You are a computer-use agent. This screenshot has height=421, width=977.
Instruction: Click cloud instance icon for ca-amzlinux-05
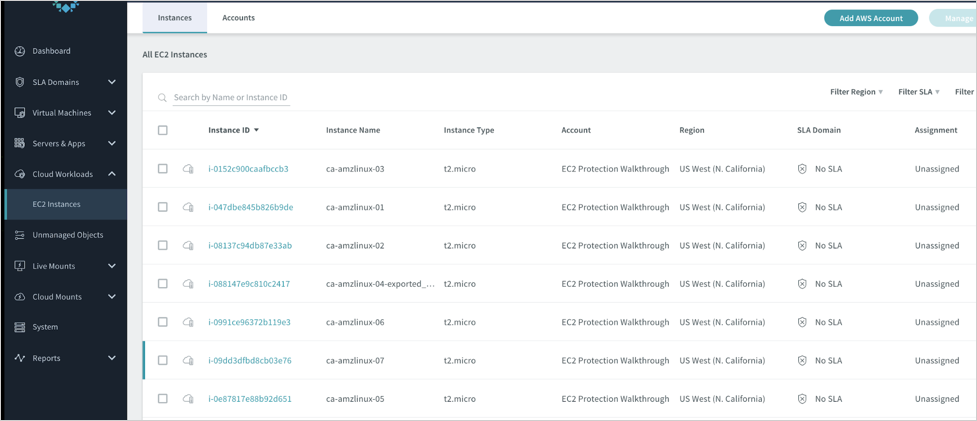click(188, 399)
